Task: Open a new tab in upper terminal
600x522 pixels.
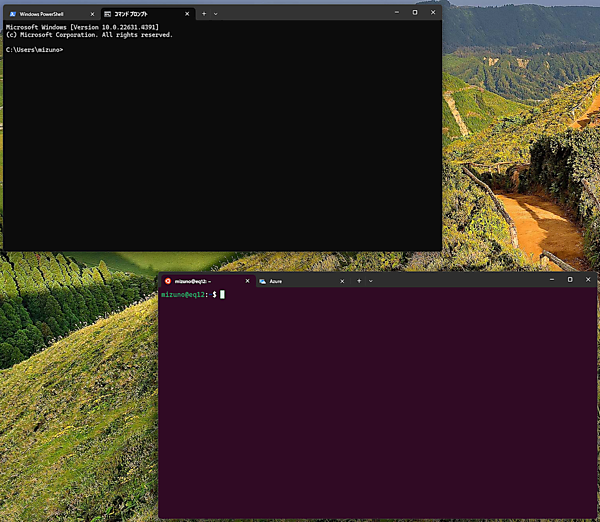Action: (204, 14)
